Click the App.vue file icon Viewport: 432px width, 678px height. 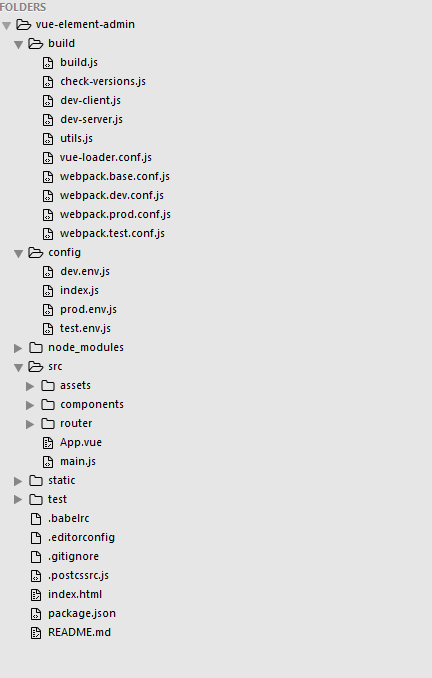48,443
